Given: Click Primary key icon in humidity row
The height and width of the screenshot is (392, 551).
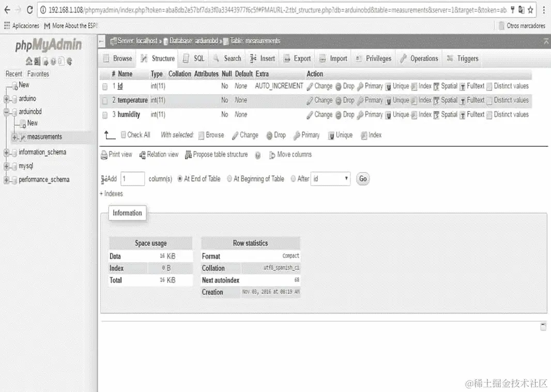Looking at the screenshot, I should [x=360, y=115].
